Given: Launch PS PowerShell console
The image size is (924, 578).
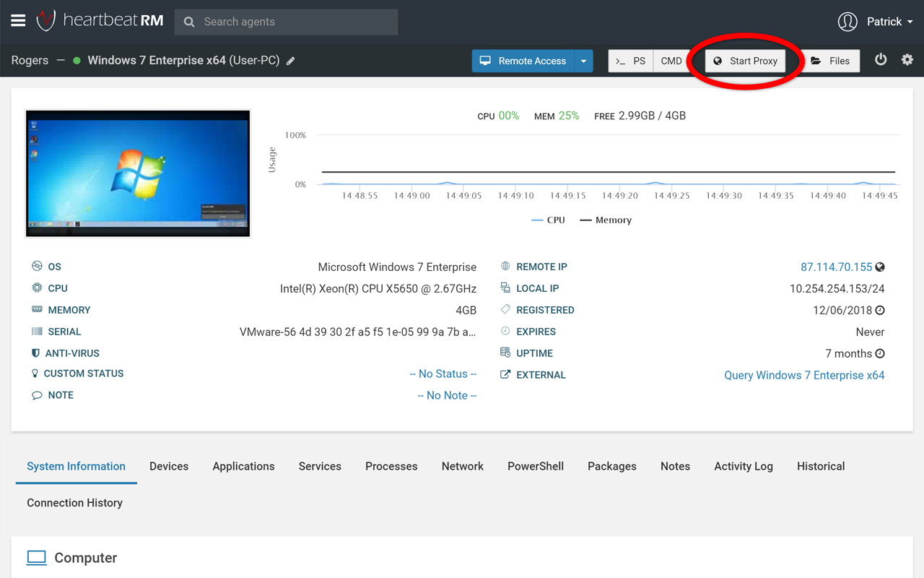Looking at the screenshot, I should click(x=631, y=61).
